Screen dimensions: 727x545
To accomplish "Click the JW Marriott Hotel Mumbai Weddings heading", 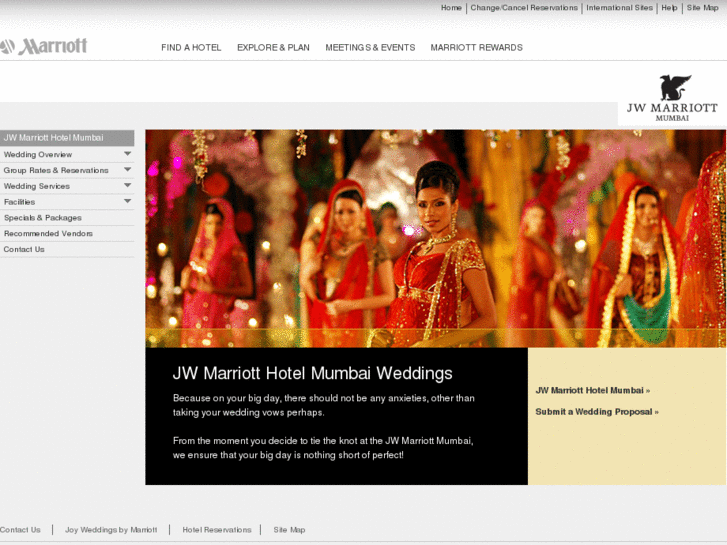I will coord(312,373).
